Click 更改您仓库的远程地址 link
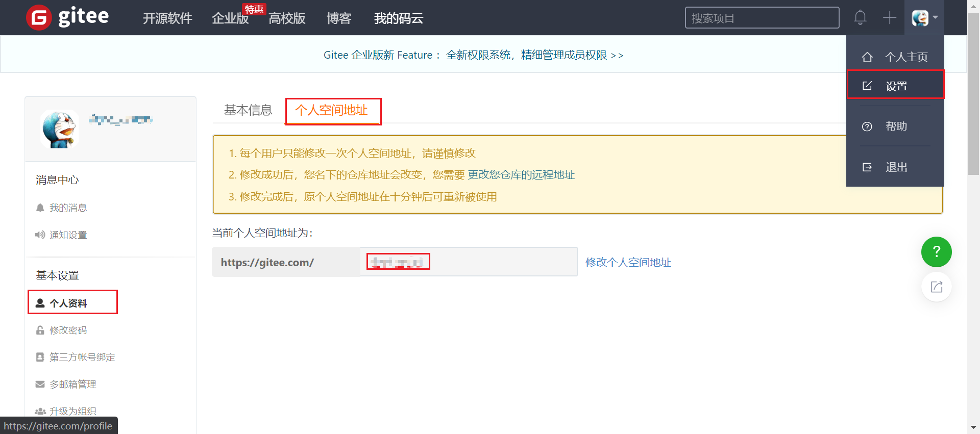This screenshot has height=434, width=980. [x=521, y=175]
